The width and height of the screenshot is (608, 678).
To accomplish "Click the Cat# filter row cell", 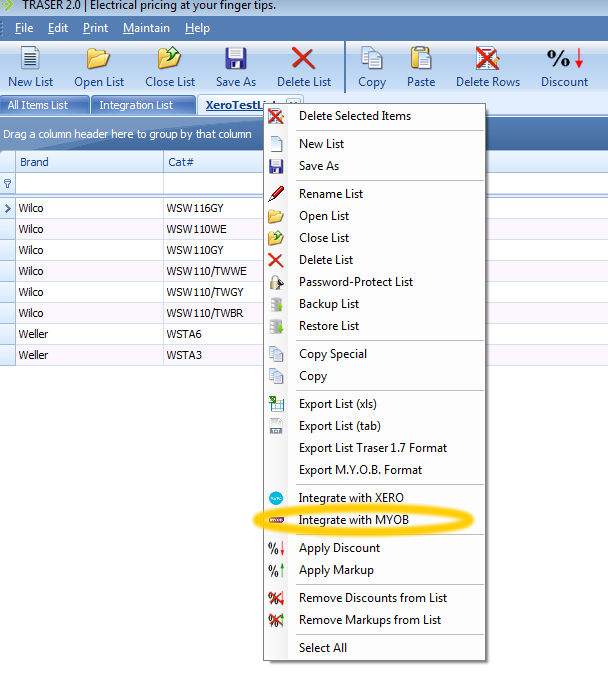I will (214, 184).
